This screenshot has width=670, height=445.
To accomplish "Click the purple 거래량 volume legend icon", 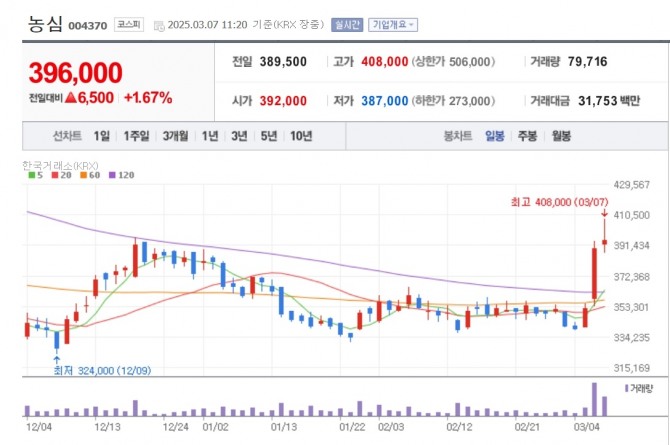I will pos(626,387).
